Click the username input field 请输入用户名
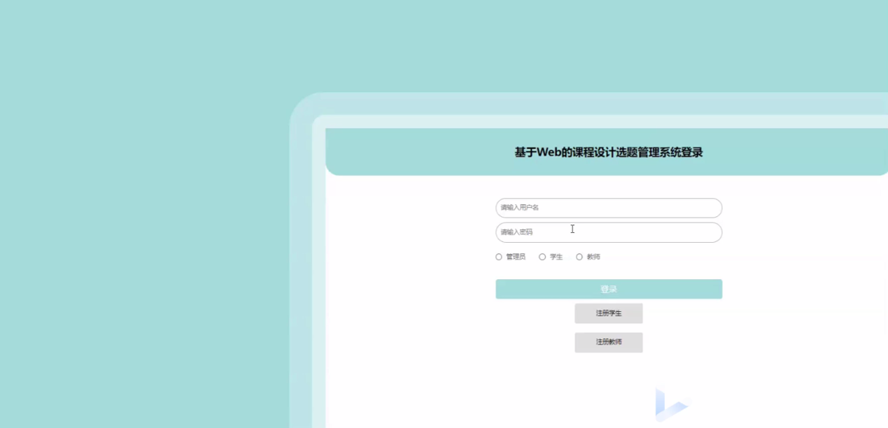Screen dimensions: 888x428 click(609, 208)
